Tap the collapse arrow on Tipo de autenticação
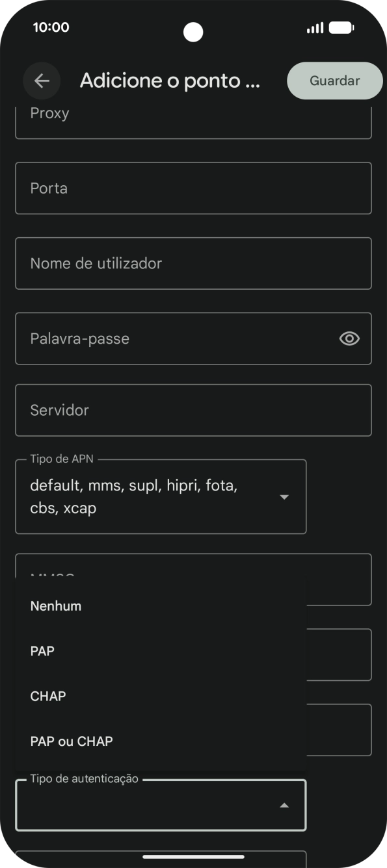Viewport: 387px width, 868px height. click(x=284, y=805)
